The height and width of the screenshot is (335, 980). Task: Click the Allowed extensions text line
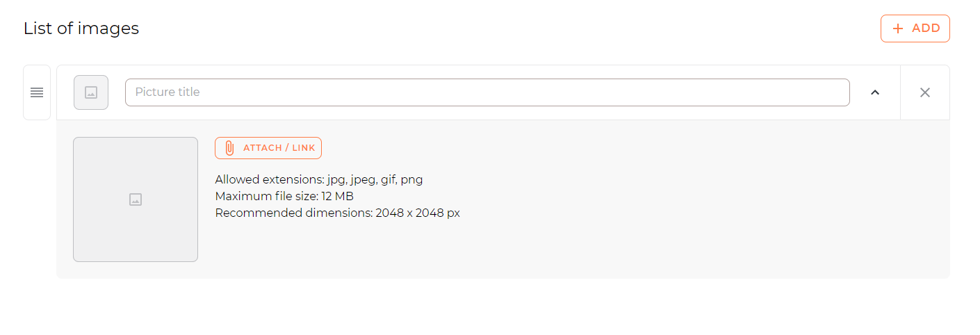pyautogui.click(x=318, y=179)
